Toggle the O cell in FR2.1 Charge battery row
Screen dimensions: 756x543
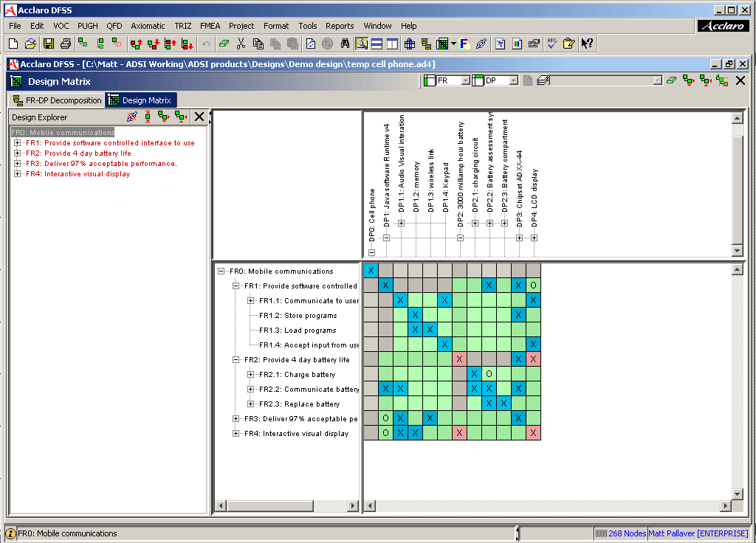coord(489,374)
